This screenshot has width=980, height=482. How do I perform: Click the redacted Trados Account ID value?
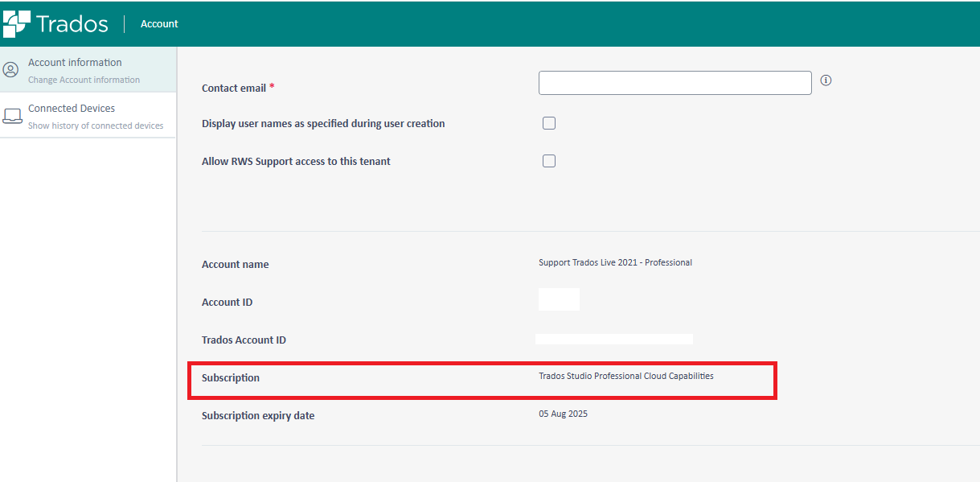pyautogui.click(x=614, y=340)
